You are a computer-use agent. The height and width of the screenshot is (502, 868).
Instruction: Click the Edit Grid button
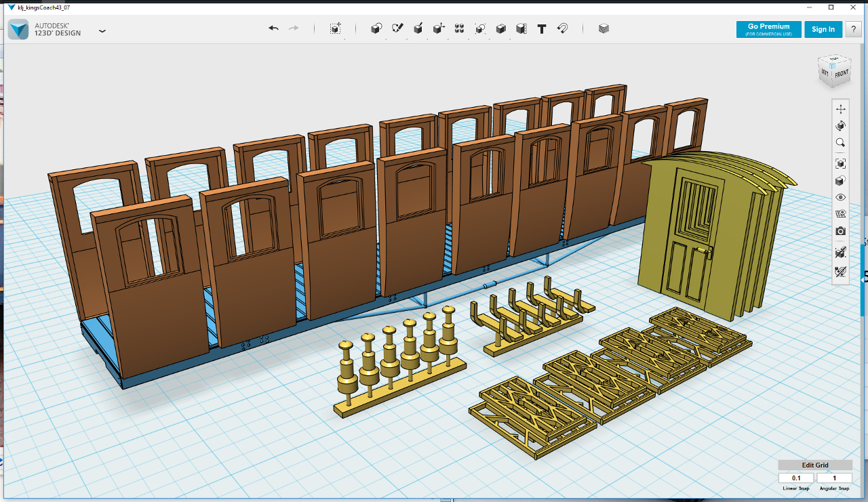815,465
